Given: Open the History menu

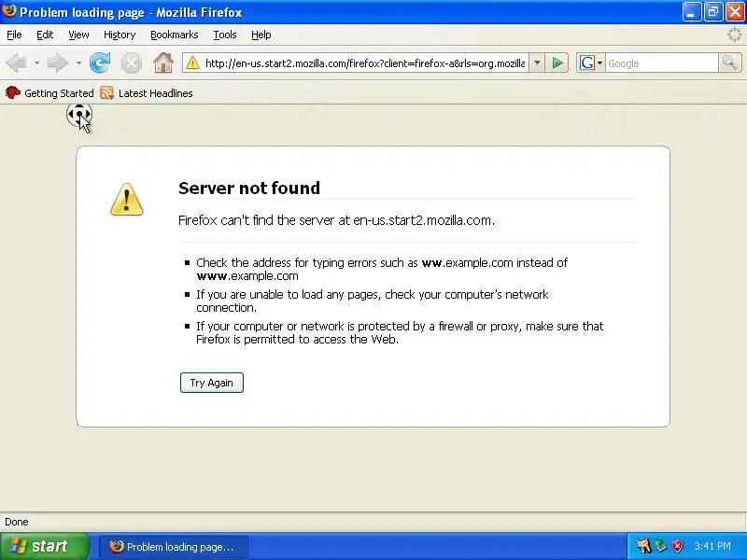Looking at the screenshot, I should pos(120,35).
